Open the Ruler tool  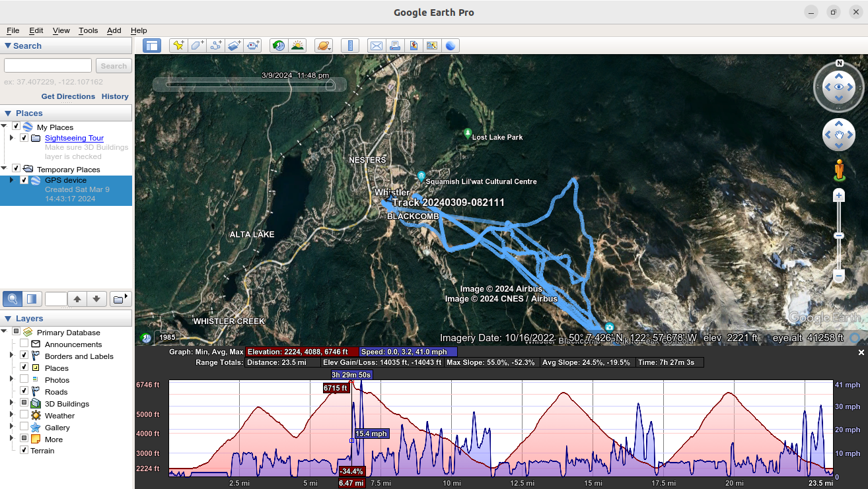[350, 46]
